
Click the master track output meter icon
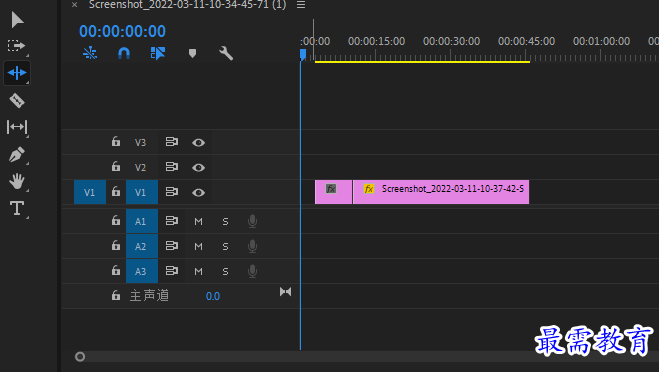click(x=285, y=292)
